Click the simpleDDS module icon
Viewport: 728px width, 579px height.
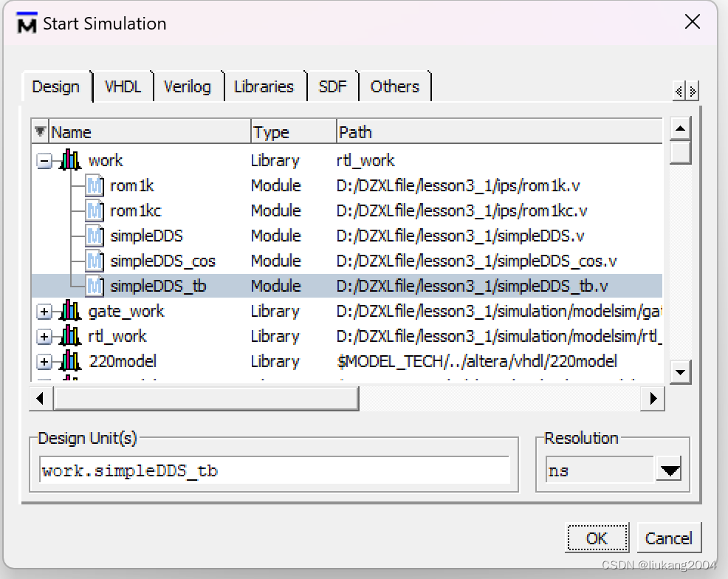tap(94, 235)
